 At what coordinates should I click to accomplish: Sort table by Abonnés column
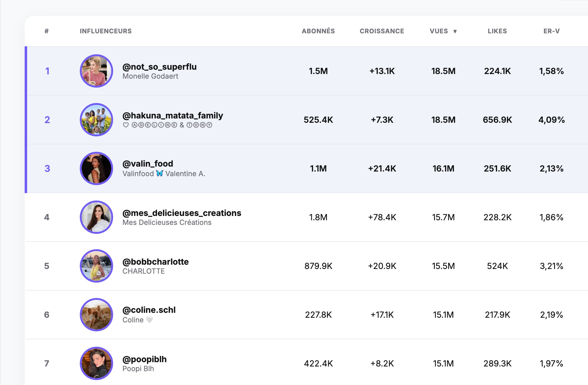tap(318, 31)
